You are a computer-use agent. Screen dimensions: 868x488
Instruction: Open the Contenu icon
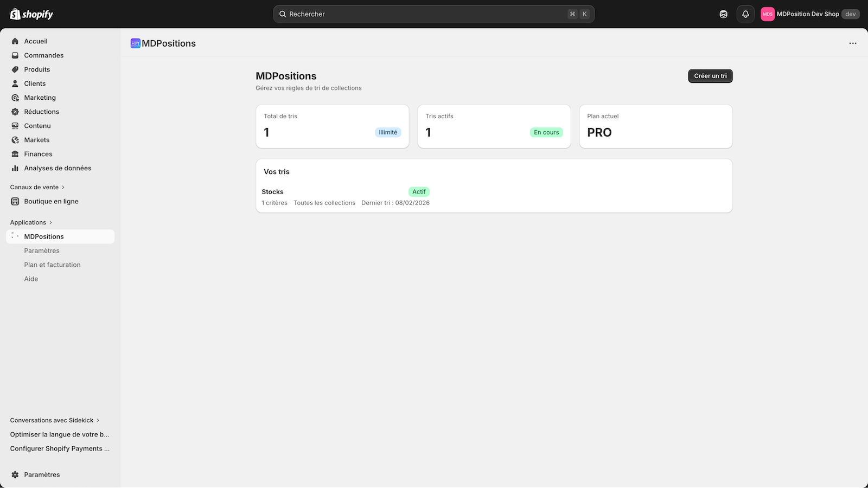click(15, 125)
